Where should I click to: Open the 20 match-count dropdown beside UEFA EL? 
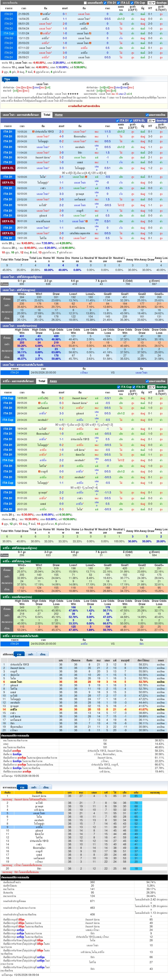(x=151, y=121)
